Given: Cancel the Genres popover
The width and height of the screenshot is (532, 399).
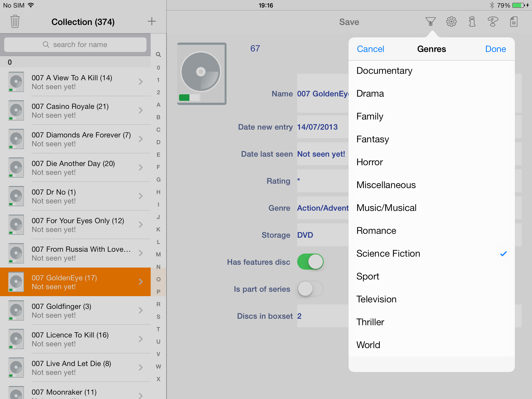Looking at the screenshot, I should coord(370,49).
